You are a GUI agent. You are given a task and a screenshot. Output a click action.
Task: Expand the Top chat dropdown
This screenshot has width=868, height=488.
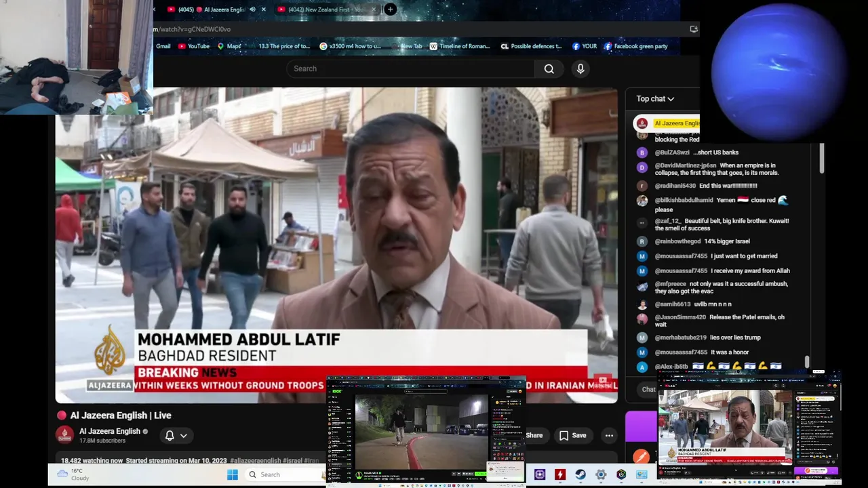655,99
